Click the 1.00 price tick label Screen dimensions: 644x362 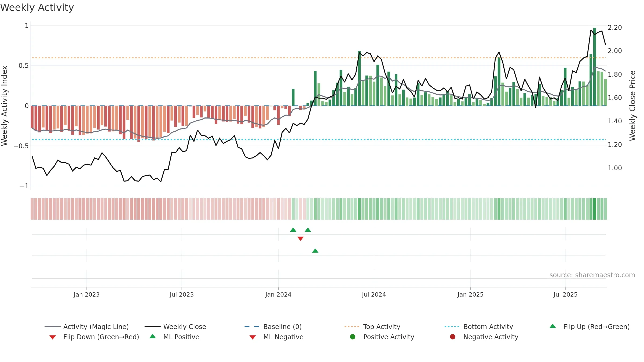[x=615, y=168]
